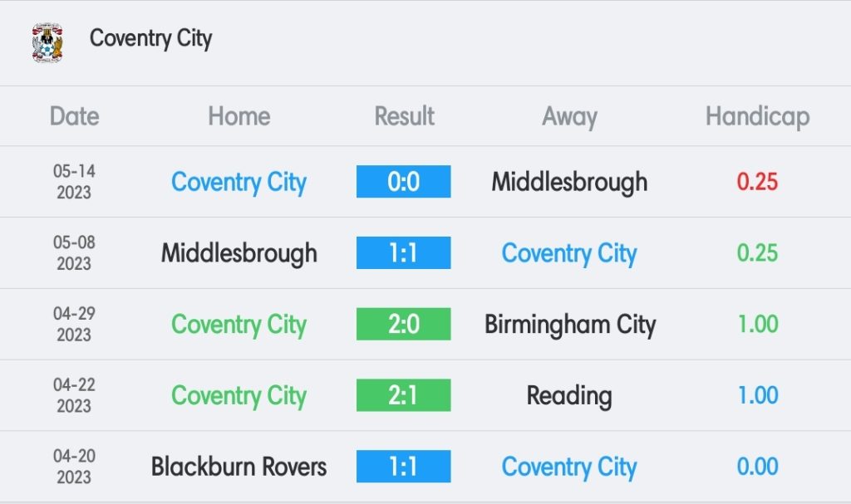Open the 2:1 result against Reading
851x504 pixels.
tap(403, 395)
